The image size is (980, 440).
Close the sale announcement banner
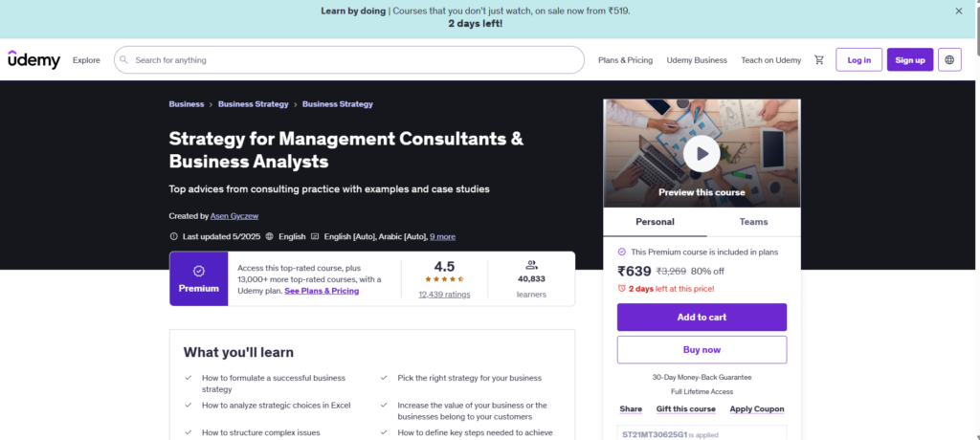coord(959,11)
